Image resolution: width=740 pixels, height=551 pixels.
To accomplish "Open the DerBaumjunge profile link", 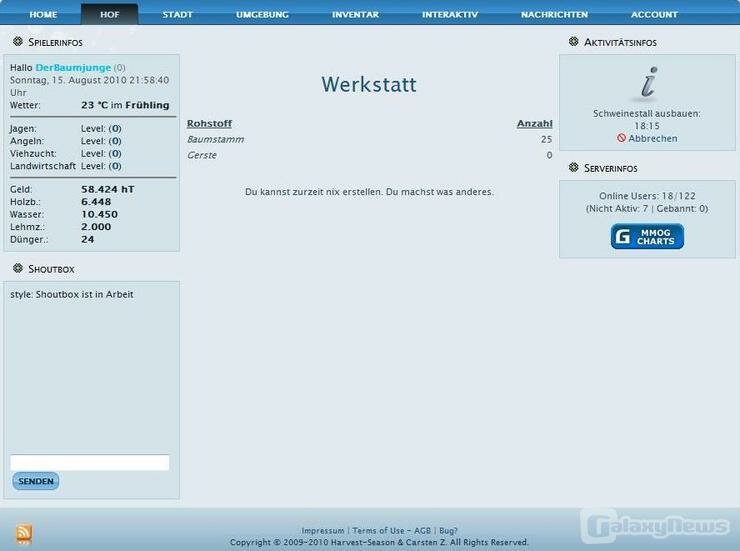I will tap(73, 67).
